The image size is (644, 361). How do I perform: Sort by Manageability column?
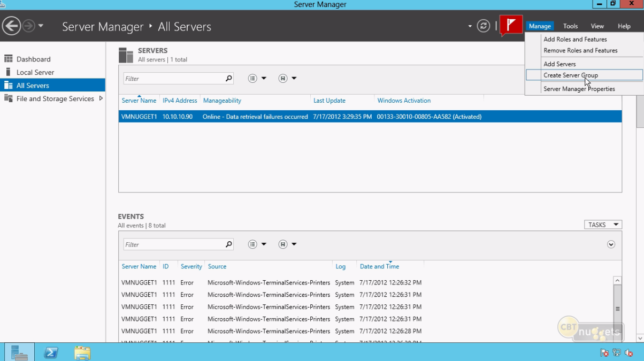click(x=222, y=101)
